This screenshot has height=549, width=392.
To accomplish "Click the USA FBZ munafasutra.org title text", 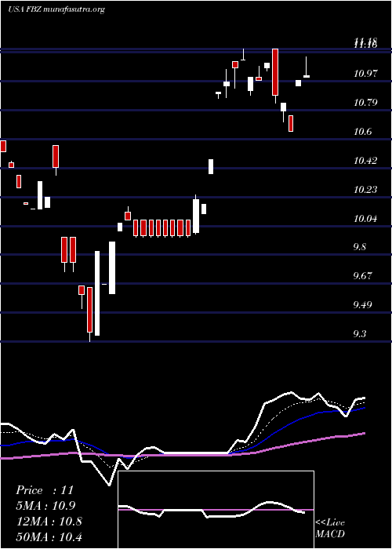I will (x=56, y=9).
